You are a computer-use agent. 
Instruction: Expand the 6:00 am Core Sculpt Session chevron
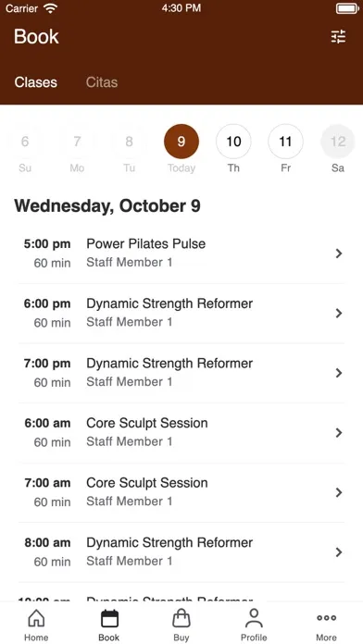coord(339,432)
